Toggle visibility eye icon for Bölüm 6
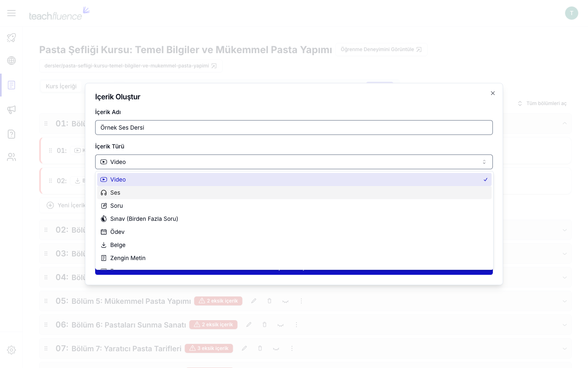This screenshot has width=588, height=368. (x=281, y=325)
